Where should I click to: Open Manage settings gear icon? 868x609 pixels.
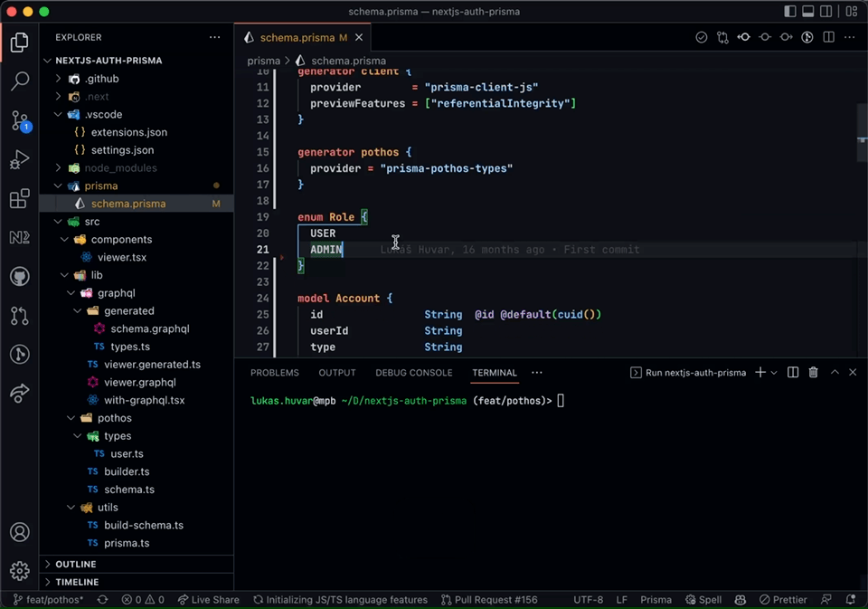tap(20, 571)
